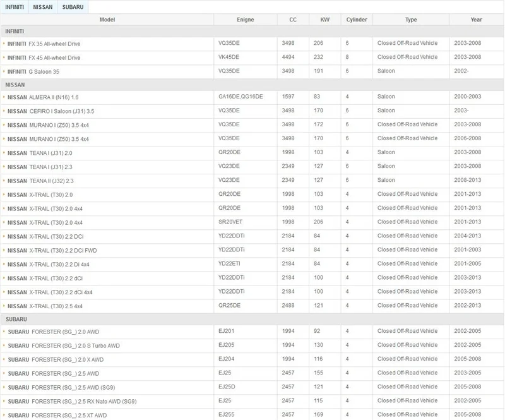
Task: Open NISSAN TEANA I (J31) 2.0
Action: pos(40,153)
